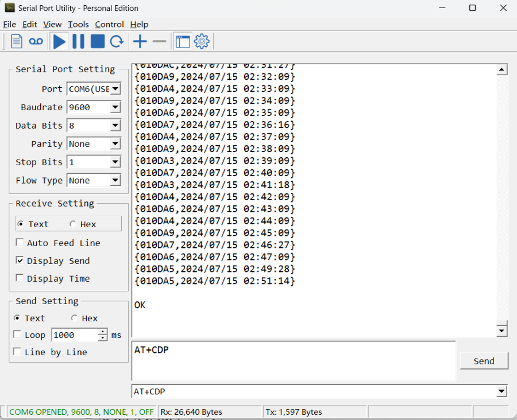Screen dimensions: 517x420
Task: Click the Send button
Action: tap(484, 361)
